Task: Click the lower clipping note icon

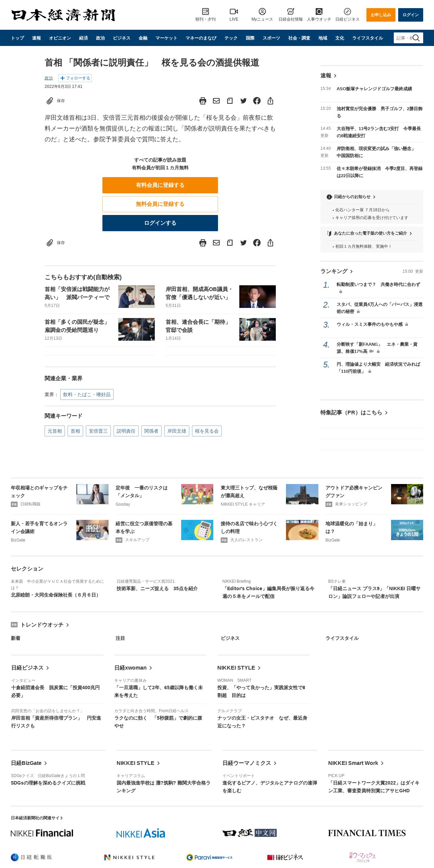Action: coord(230,243)
